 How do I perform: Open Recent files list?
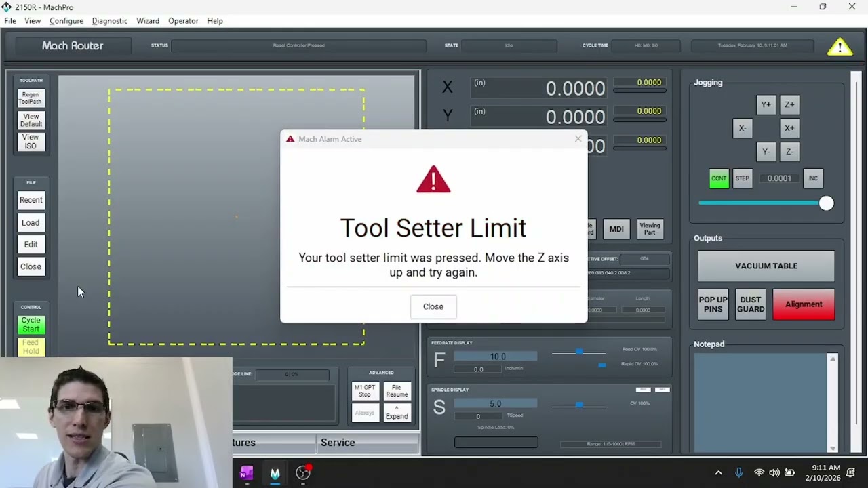tap(31, 200)
